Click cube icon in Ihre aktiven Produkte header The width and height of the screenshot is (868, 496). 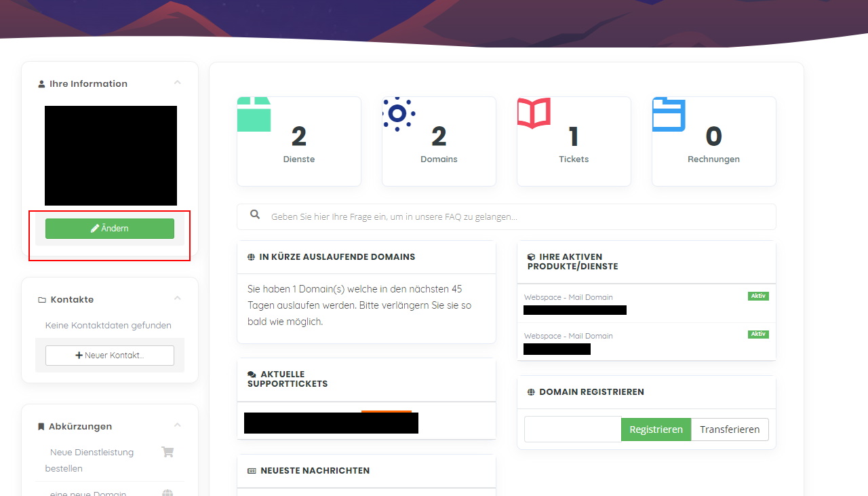pyautogui.click(x=531, y=257)
